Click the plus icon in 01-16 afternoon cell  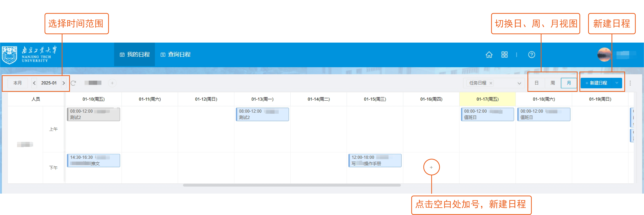(x=431, y=167)
